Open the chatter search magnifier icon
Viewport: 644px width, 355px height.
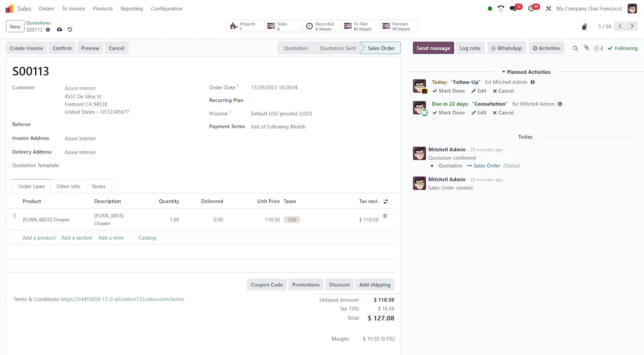[x=576, y=48]
